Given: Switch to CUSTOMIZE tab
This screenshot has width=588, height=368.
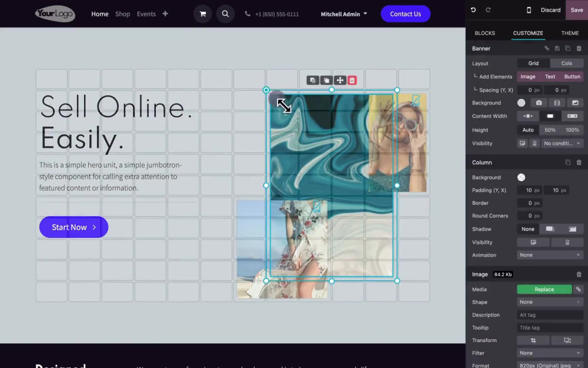Looking at the screenshot, I should [x=528, y=33].
